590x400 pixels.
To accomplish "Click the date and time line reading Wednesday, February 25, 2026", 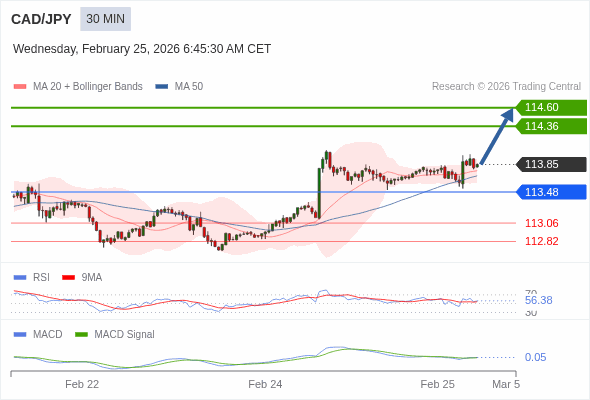I will (x=142, y=49).
